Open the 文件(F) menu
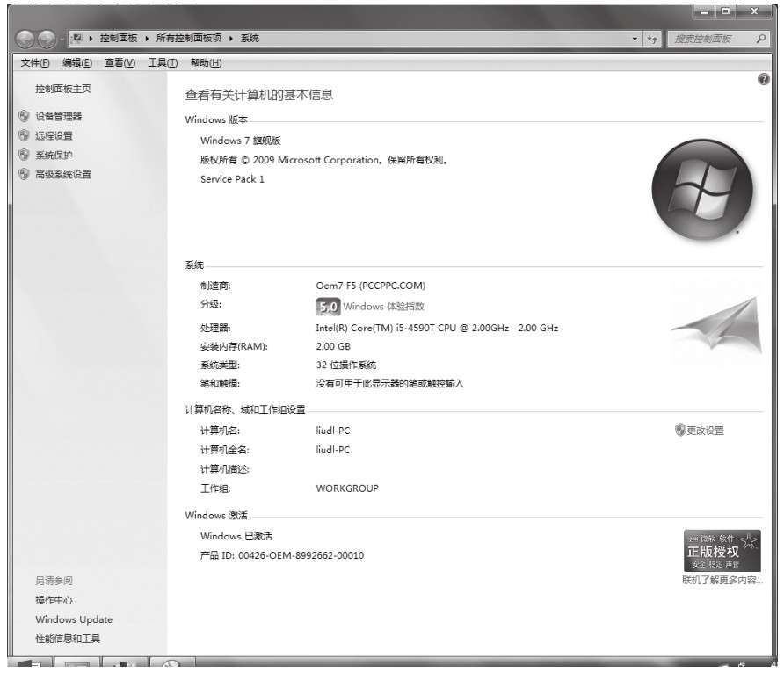Screen dimensions: 784x673 click(x=35, y=62)
